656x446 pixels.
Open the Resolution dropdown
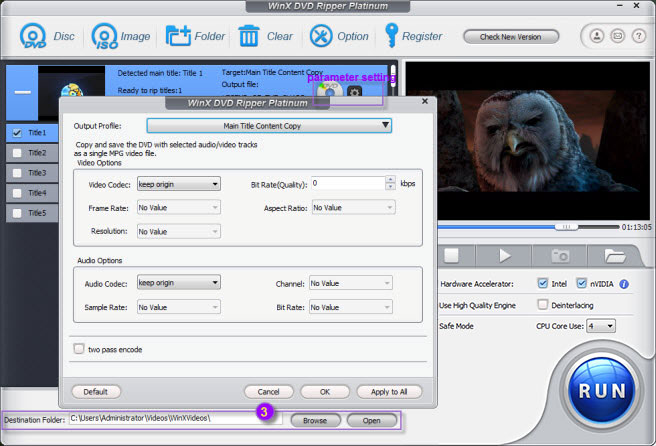[179, 231]
